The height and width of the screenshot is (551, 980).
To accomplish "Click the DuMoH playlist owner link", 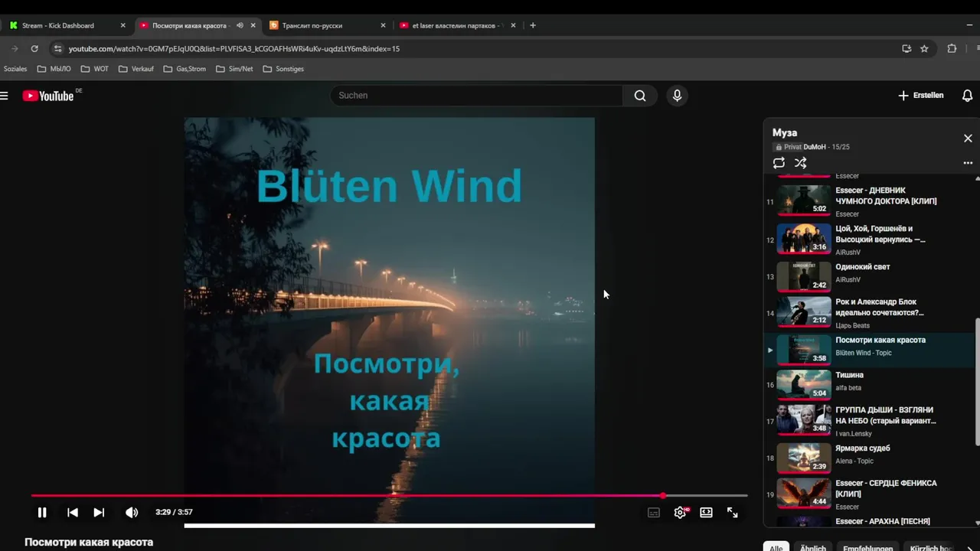I will pos(815,147).
